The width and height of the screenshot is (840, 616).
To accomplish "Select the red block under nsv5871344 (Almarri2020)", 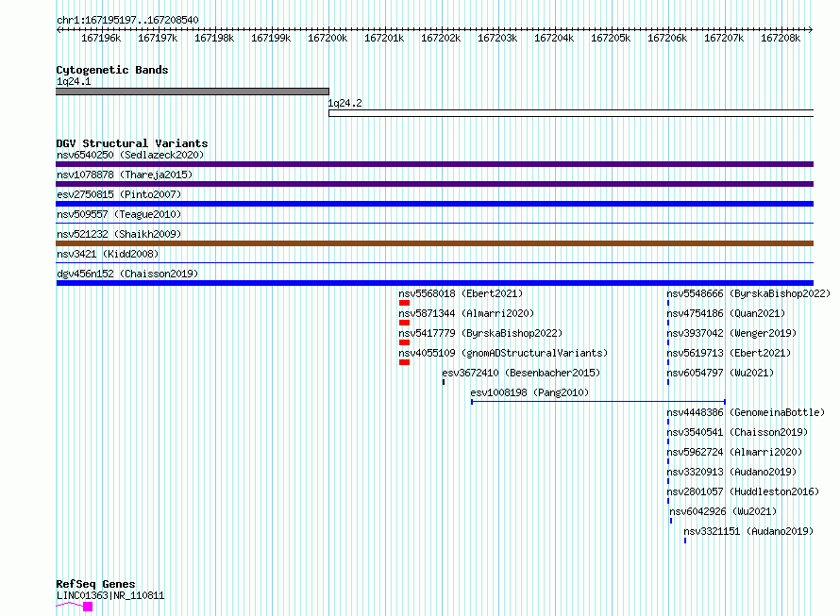I will coord(405,323).
